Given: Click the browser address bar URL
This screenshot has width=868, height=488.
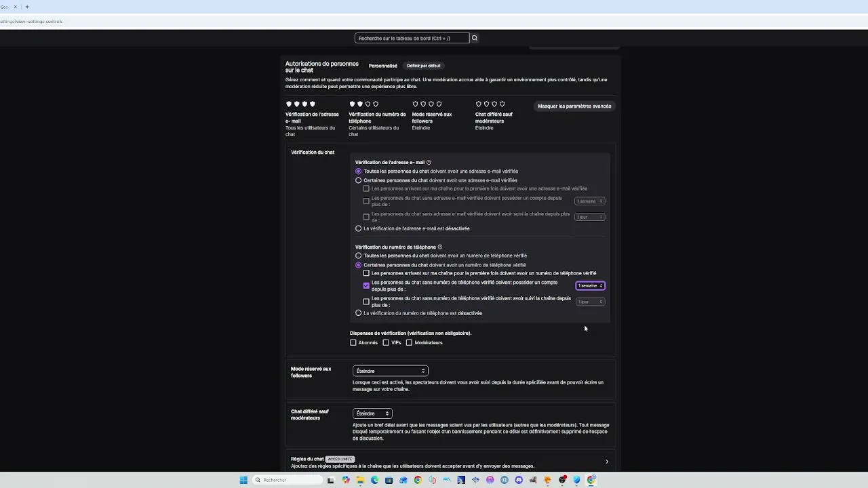Looking at the screenshot, I should 31,21.
